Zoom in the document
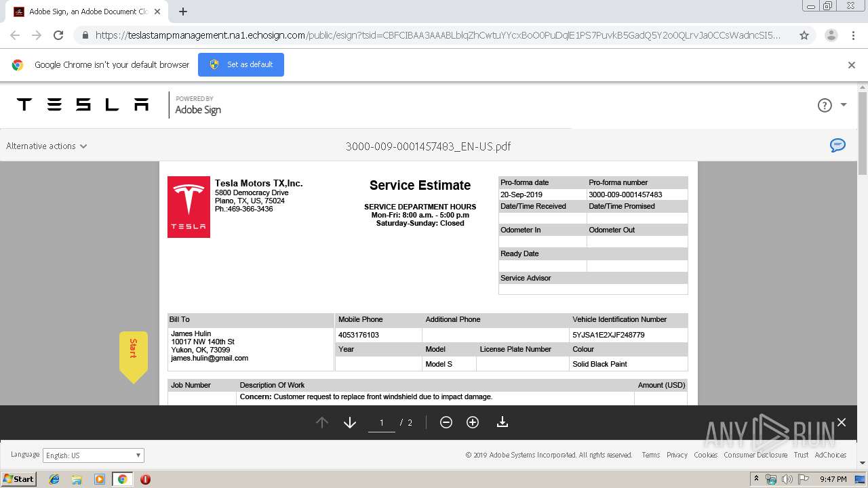 pos(473,422)
